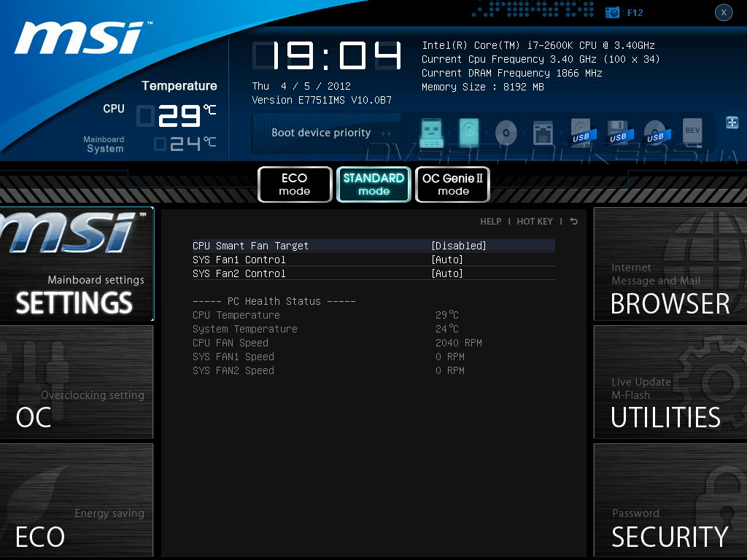This screenshot has height=560, width=747.
Task: Open the SETTINGS mainboard settings menu
Action: click(x=77, y=264)
